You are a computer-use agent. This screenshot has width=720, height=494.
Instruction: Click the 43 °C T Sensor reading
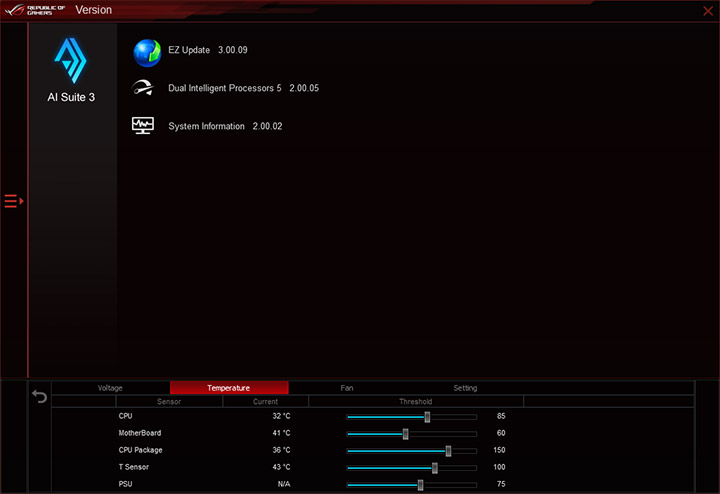(x=281, y=467)
